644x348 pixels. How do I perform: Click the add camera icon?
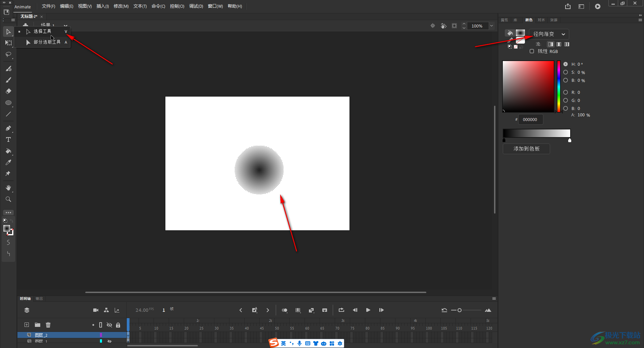[96, 310]
